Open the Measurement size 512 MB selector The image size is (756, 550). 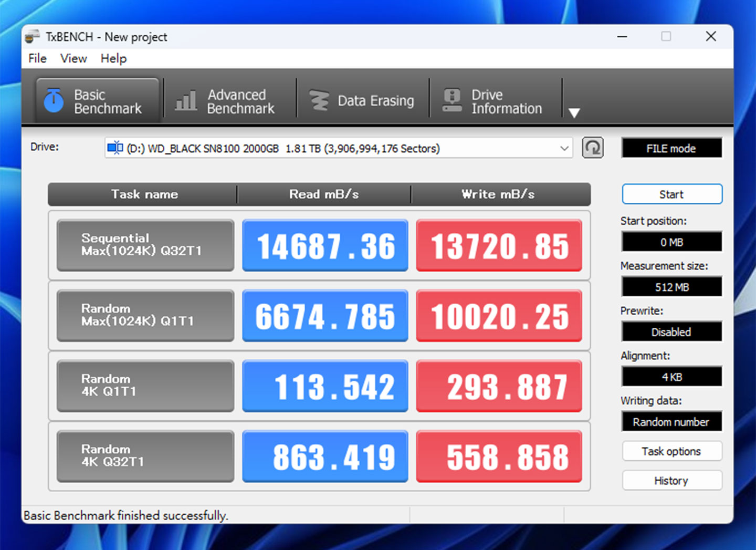tap(671, 286)
